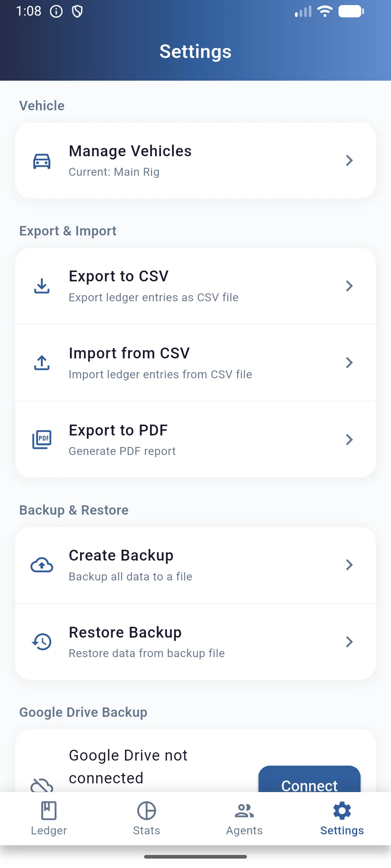This screenshot has height=868, width=391.
Task: Tap the Settings tab gear icon
Action: click(342, 811)
